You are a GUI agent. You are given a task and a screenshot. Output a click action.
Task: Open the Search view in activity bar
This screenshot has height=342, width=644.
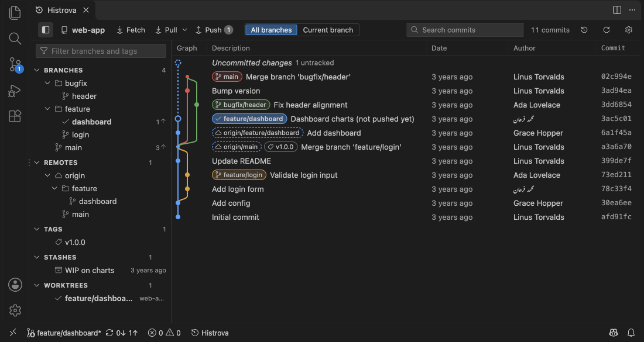point(15,39)
